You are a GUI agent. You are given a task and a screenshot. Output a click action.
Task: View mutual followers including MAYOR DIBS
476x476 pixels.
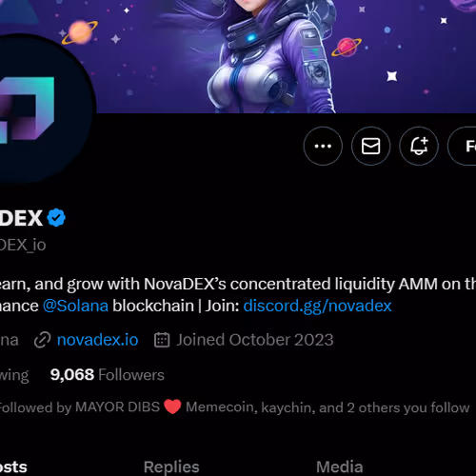(234, 407)
